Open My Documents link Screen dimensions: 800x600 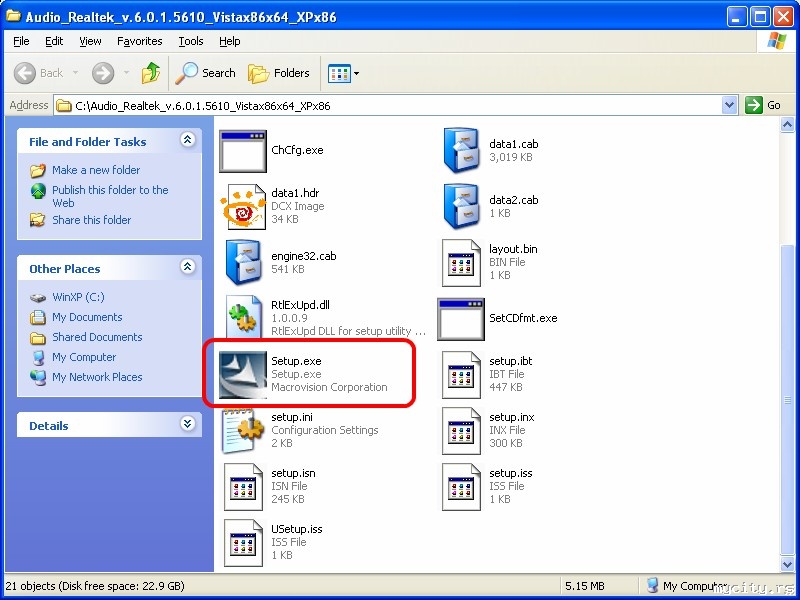[x=87, y=317]
